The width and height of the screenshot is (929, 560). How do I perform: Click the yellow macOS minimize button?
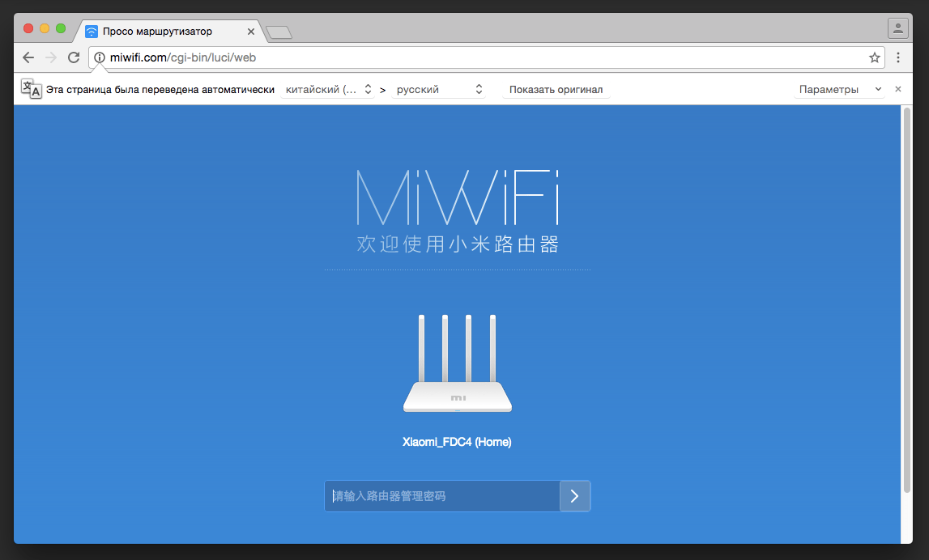coord(45,28)
